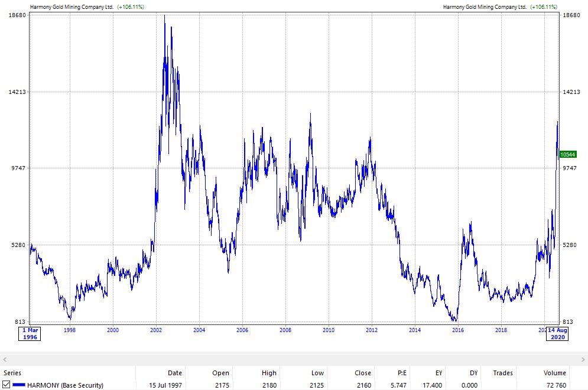The image size is (588, 390).
Task: Click the Trades column header
Action: [502, 373]
